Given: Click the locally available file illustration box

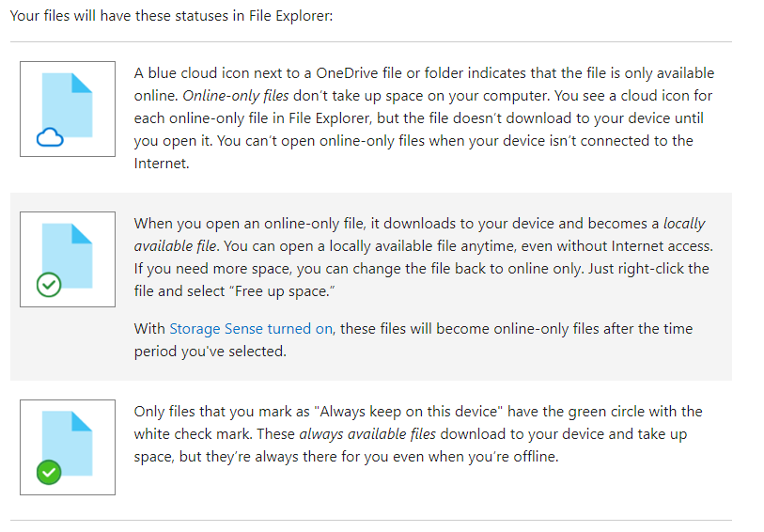Looking at the screenshot, I should 68,259.
